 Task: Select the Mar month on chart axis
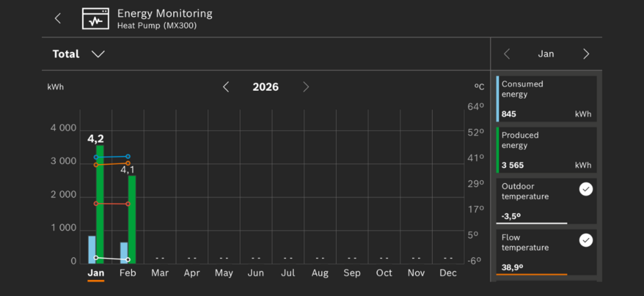tap(160, 273)
